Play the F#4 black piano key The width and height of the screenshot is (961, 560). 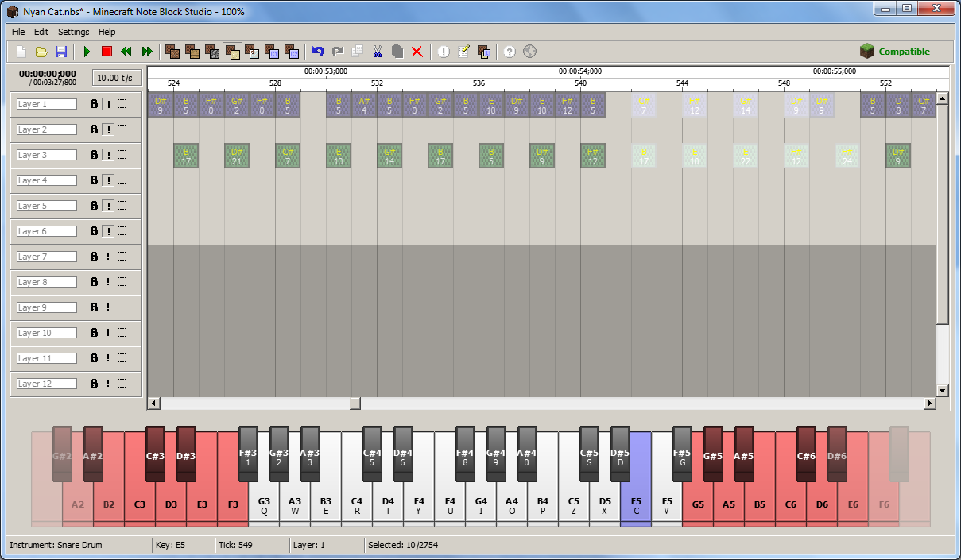coord(466,454)
